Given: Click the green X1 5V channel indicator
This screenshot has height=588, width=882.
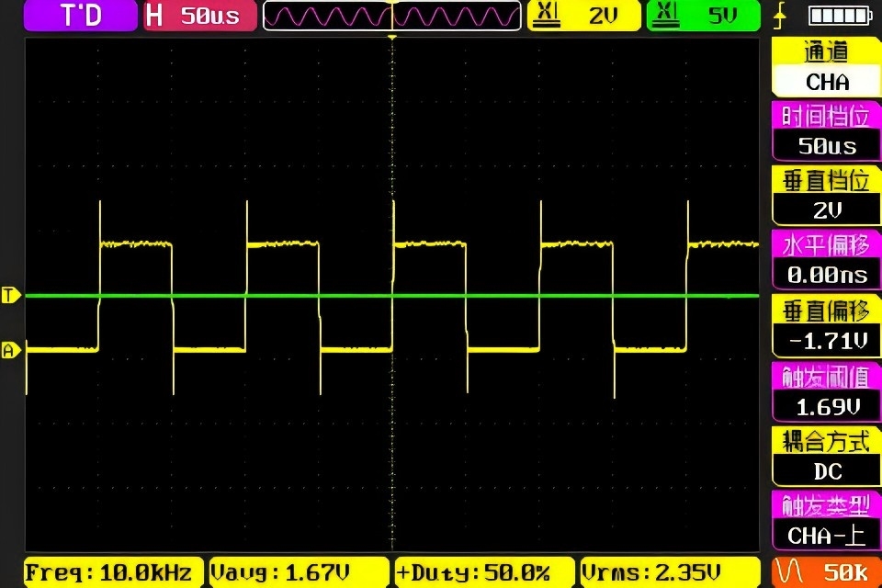Looking at the screenshot, I should [703, 16].
